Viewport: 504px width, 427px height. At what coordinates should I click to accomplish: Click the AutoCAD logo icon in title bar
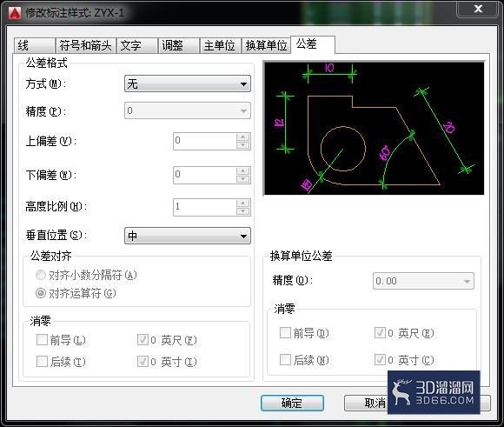pyautogui.click(x=15, y=13)
